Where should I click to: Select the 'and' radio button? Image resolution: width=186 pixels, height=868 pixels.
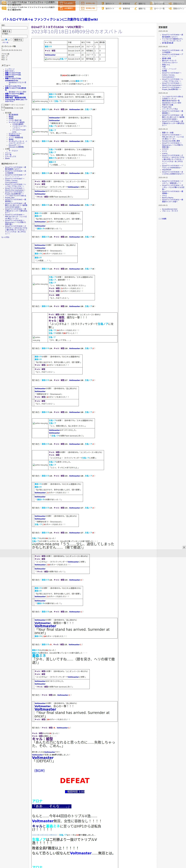6,39
